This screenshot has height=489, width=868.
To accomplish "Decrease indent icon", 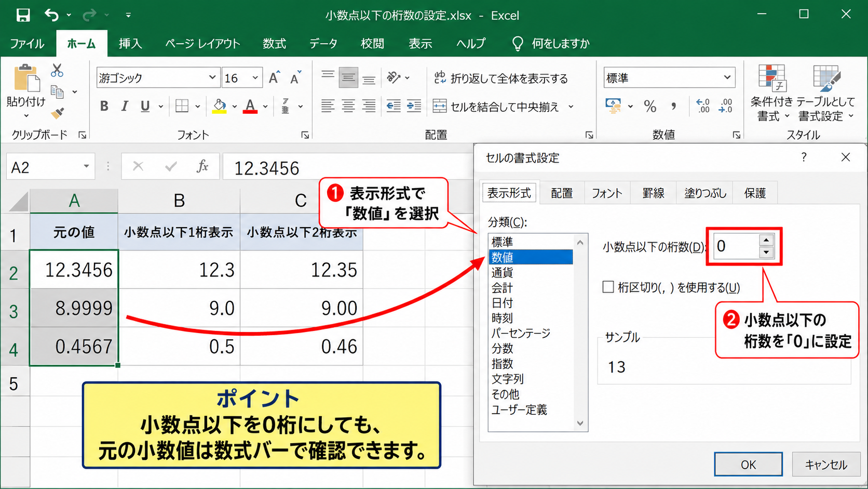I will [x=394, y=106].
